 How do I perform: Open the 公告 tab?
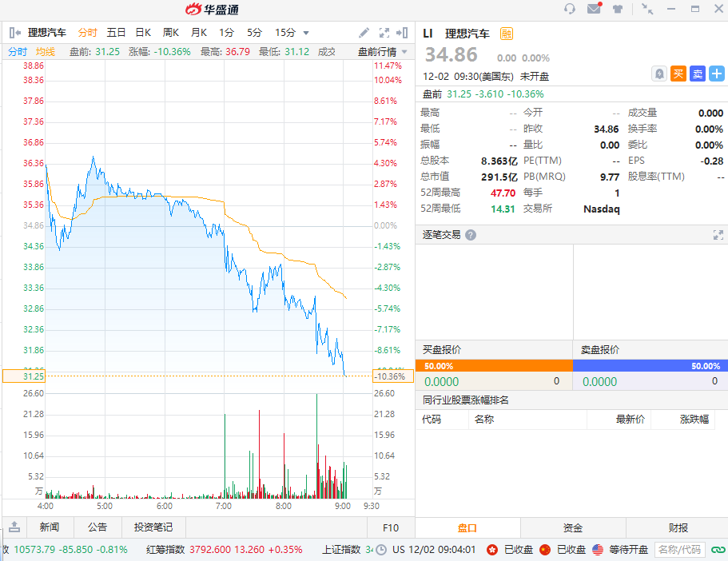click(97, 527)
